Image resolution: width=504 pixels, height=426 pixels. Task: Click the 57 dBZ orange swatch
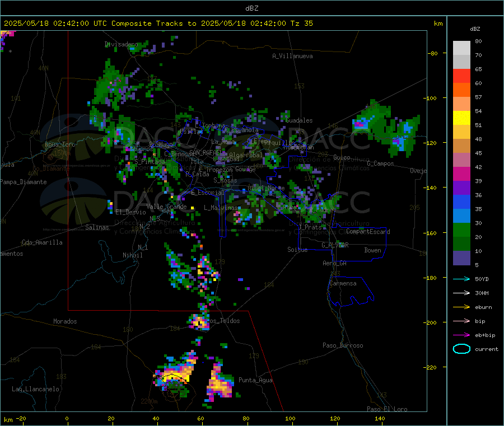tap(461, 90)
